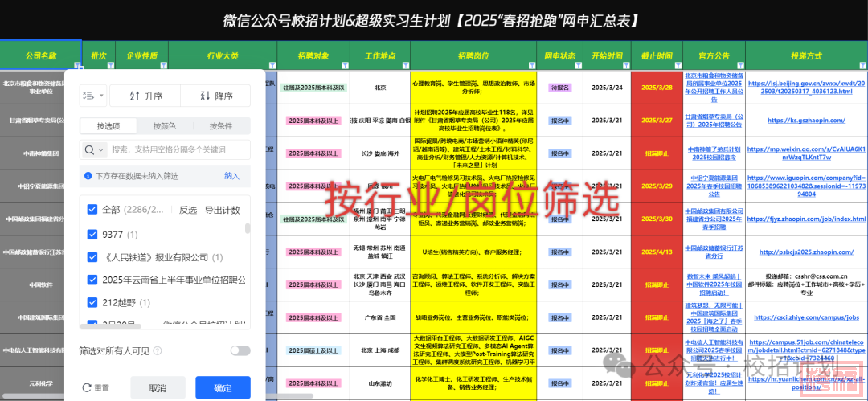The height and width of the screenshot is (401, 868).
Task: Expand the arrow next to list-sort icon
Action: point(101,96)
